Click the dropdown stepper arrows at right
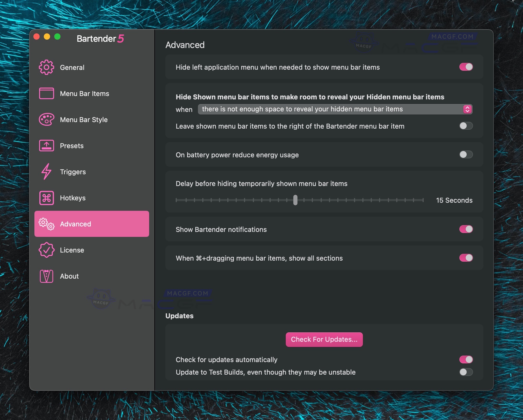This screenshot has height=420, width=523. 467,109
